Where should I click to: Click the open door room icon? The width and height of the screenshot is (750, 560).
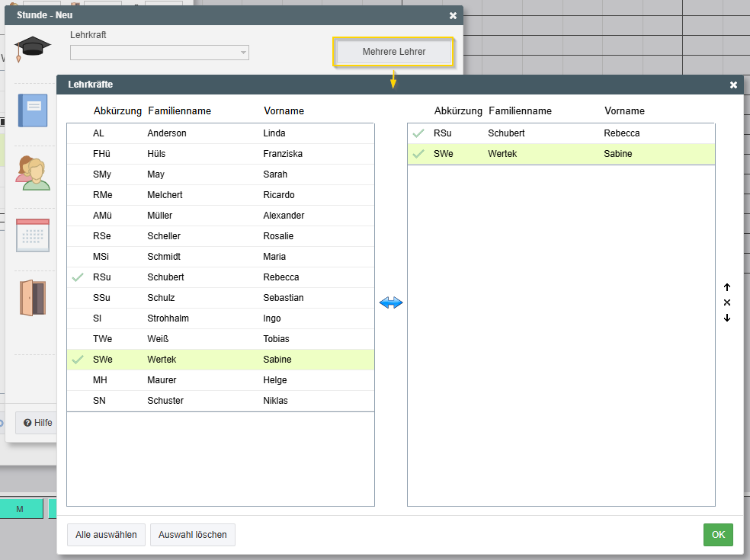click(x=33, y=298)
